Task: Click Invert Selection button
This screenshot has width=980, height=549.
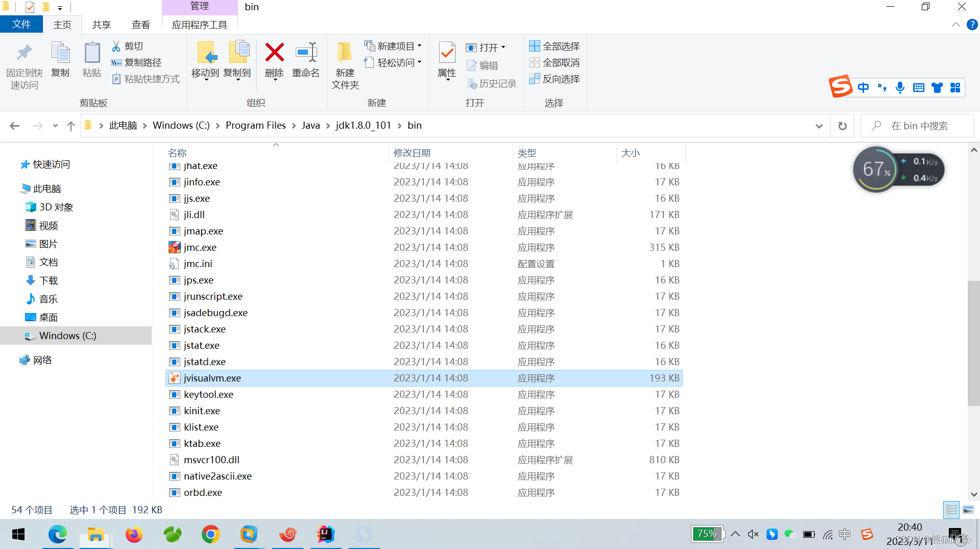Action: (555, 79)
